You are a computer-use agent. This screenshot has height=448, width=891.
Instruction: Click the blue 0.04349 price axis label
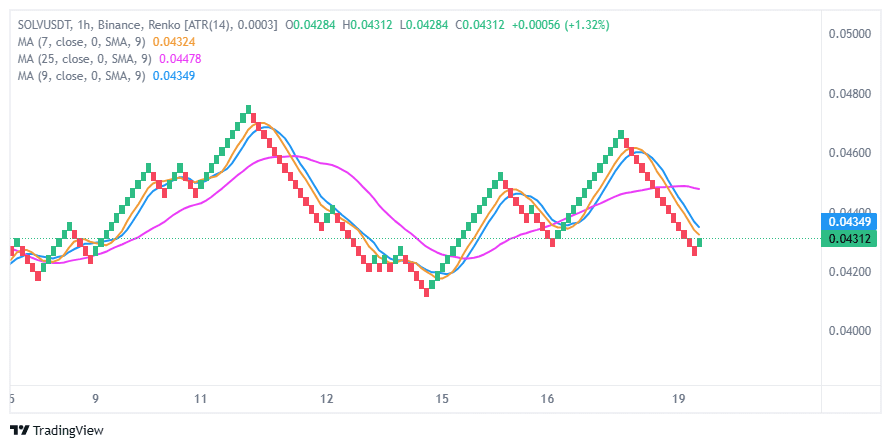click(x=850, y=222)
